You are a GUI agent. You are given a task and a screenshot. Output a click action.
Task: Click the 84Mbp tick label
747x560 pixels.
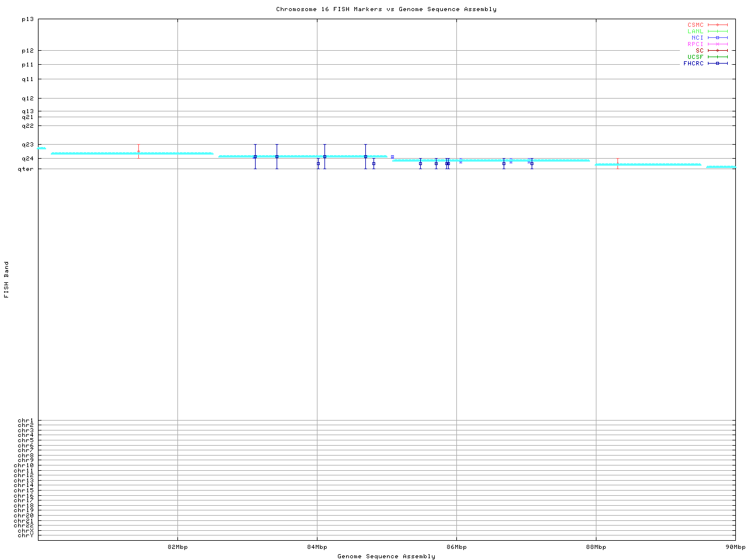tap(317, 547)
